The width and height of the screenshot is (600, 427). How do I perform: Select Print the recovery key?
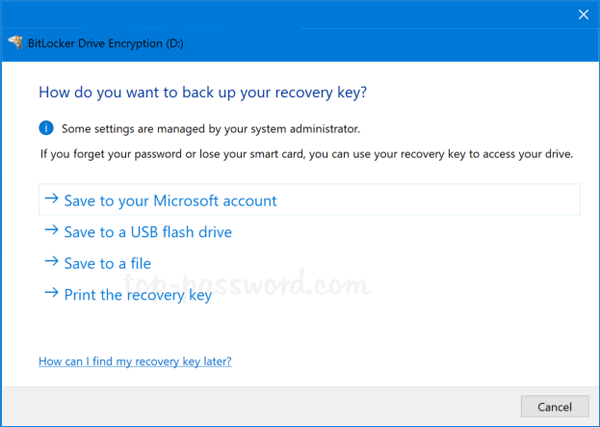click(x=138, y=295)
